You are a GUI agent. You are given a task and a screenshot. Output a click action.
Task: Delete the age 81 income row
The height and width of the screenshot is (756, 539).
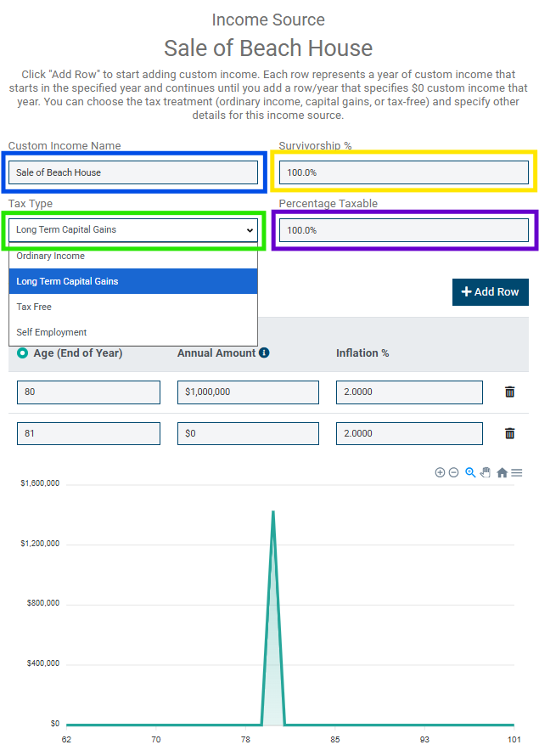pyautogui.click(x=509, y=433)
